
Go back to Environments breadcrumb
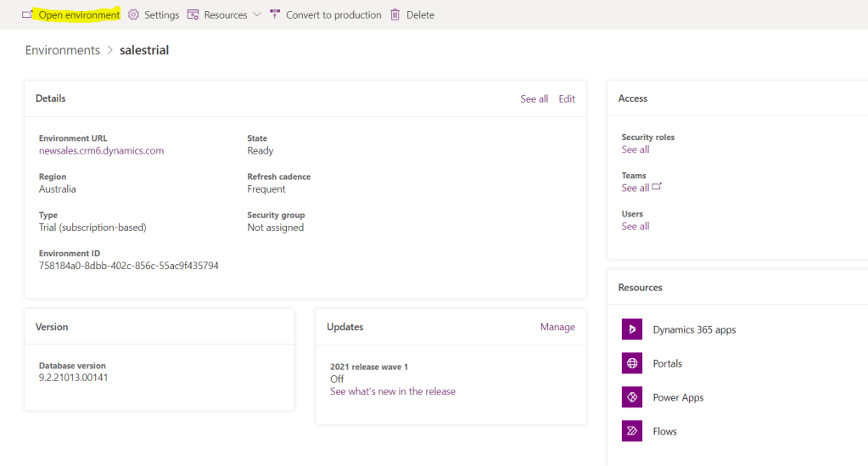coord(63,50)
